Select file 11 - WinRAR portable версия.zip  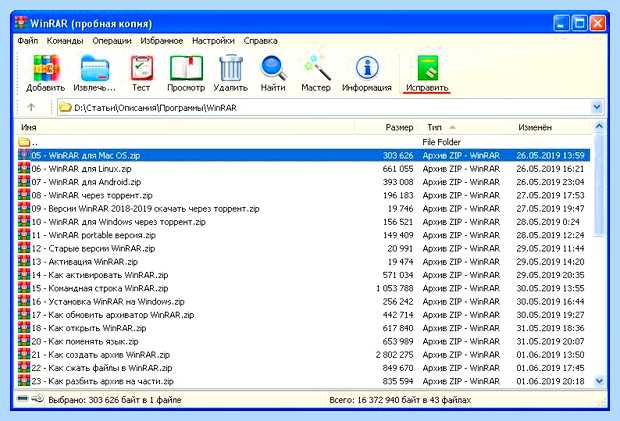coord(304,235)
